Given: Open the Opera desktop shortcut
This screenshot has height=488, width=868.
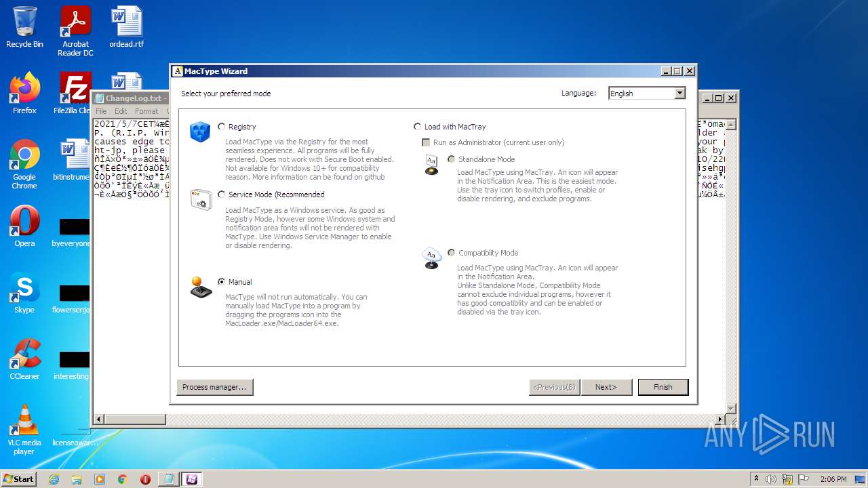Looking at the screenshot, I should click(x=24, y=226).
